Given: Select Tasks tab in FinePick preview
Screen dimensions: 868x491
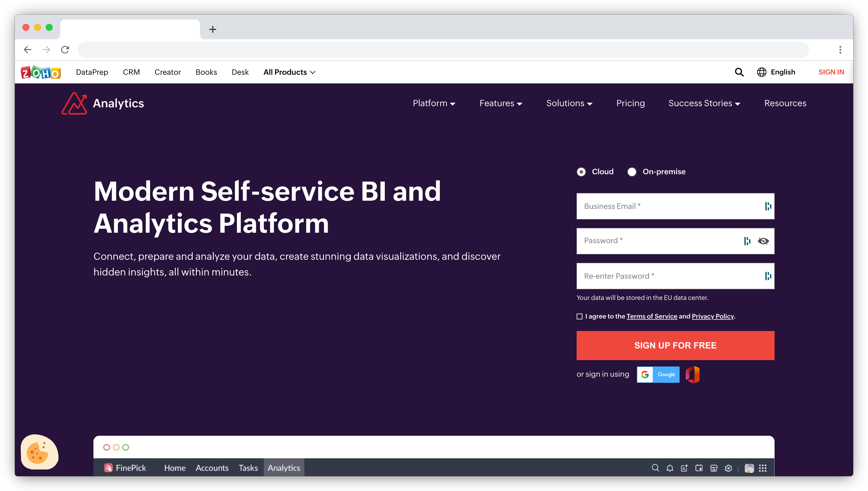Looking at the screenshot, I should [248, 468].
